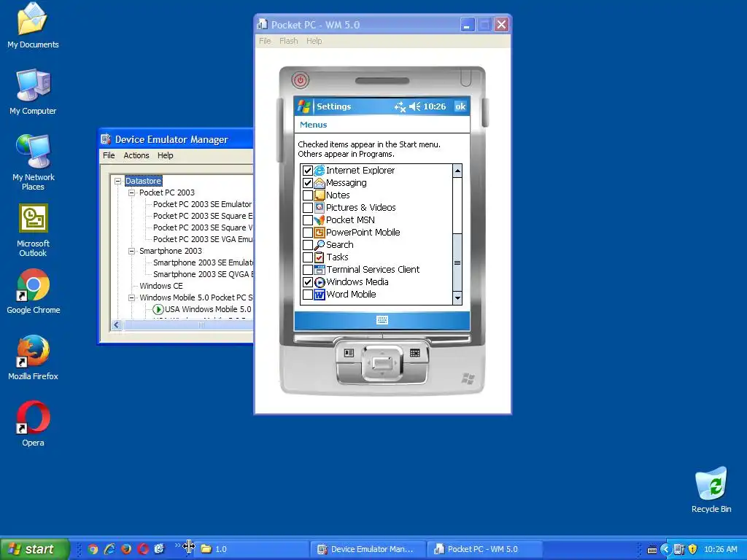Click the PowerPoint Mobile icon
The image size is (747, 560).
click(x=320, y=233)
